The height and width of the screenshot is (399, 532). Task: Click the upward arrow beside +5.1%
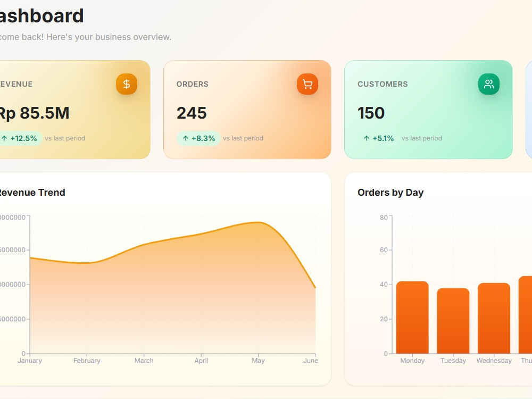[x=367, y=138]
